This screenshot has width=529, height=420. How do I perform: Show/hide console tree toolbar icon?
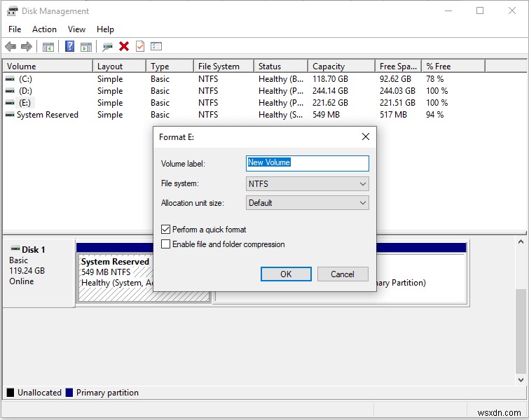click(48, 46)
